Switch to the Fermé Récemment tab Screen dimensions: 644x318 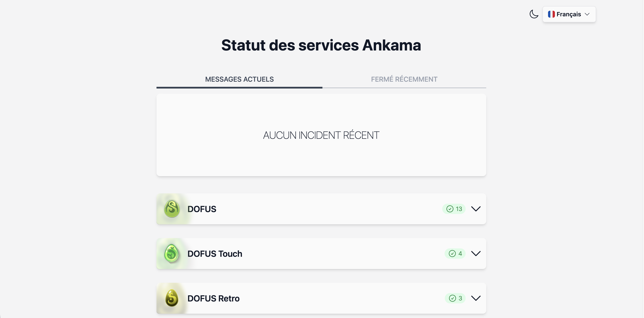coord(404,79)
